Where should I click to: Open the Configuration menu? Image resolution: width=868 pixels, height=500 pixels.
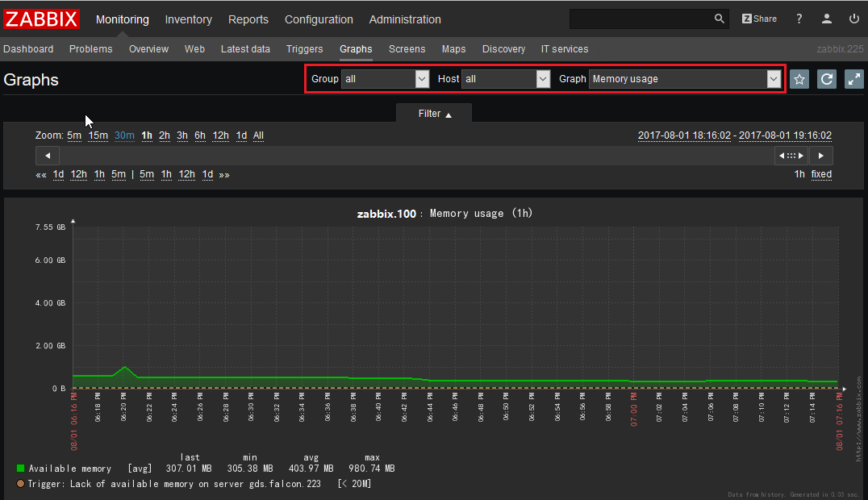coord(319,19)
